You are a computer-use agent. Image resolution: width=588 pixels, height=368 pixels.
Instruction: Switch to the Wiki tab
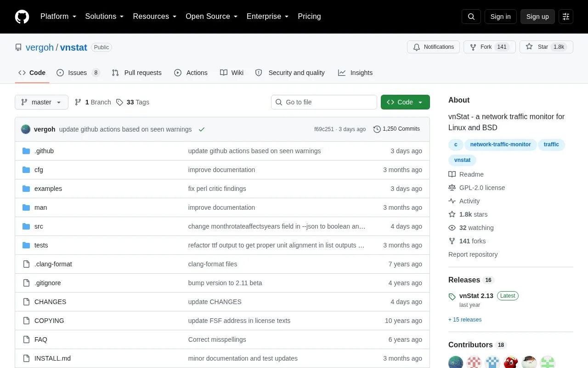coord(232,73)
